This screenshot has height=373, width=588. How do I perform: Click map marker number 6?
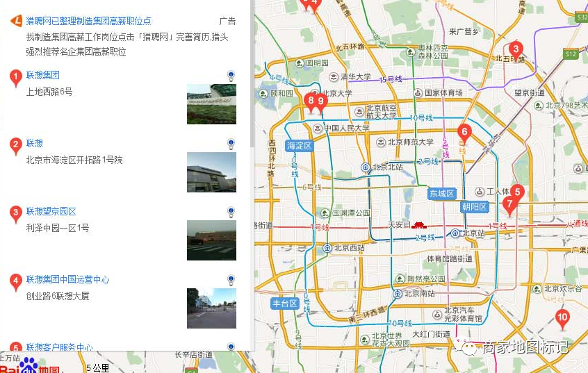(464, 131)
